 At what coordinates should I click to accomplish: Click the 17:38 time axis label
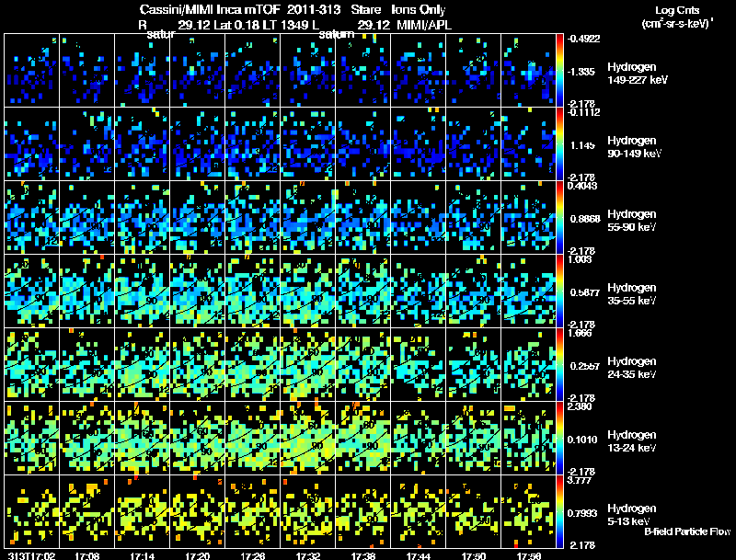(362, 555)
